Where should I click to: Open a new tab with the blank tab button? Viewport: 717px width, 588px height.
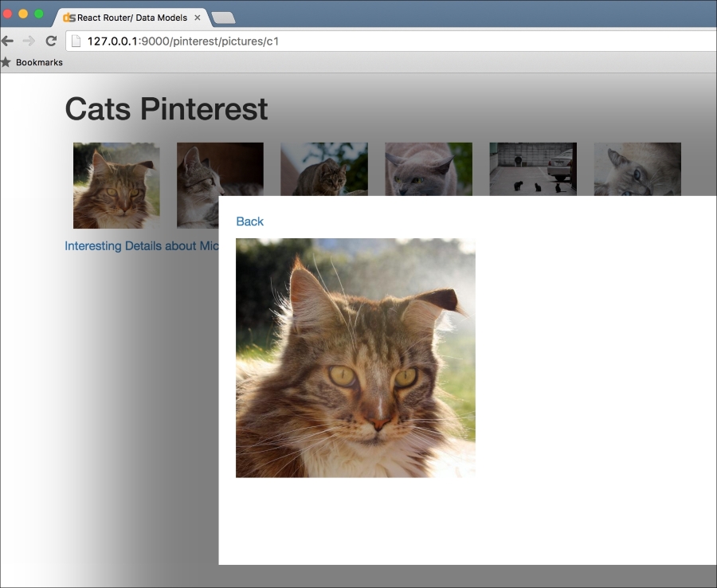pyautogui.click(x=224, y=18)
